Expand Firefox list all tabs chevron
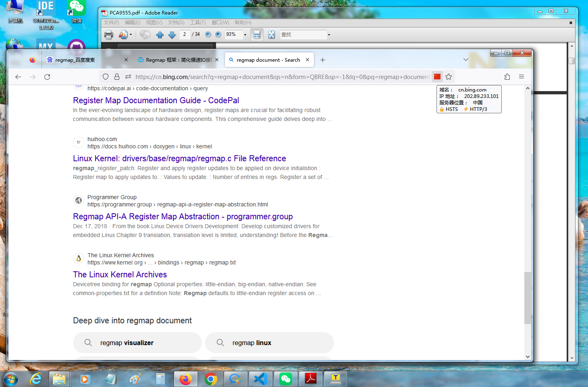The image size is (588, 387). click(x=466, y=60)
